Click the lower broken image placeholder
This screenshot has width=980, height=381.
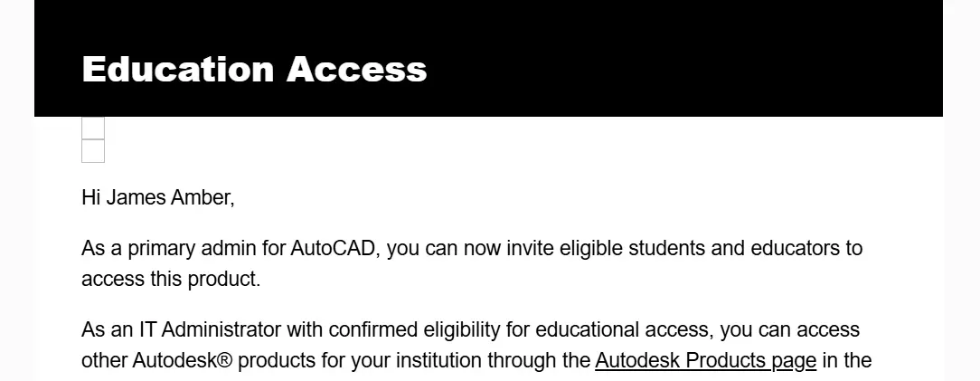[93, 151]
